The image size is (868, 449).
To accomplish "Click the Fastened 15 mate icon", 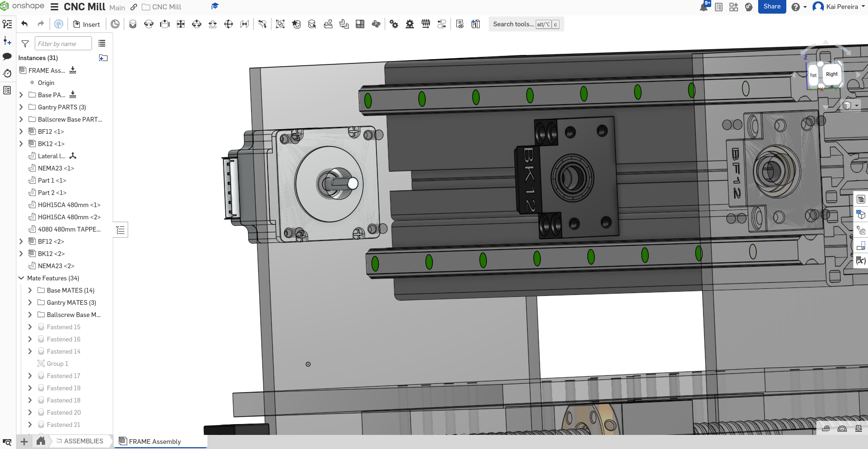I will point(41,327).
